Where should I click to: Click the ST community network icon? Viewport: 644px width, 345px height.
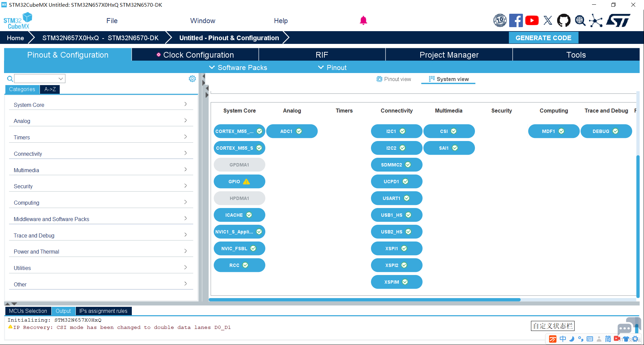pyautogui.click(x=596, y=20)
